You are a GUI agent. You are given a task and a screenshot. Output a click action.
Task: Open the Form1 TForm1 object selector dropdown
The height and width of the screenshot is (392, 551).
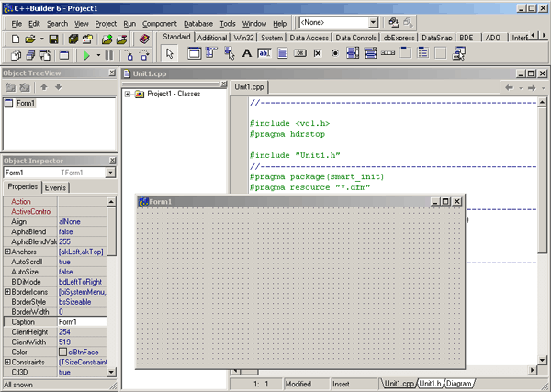111,173
